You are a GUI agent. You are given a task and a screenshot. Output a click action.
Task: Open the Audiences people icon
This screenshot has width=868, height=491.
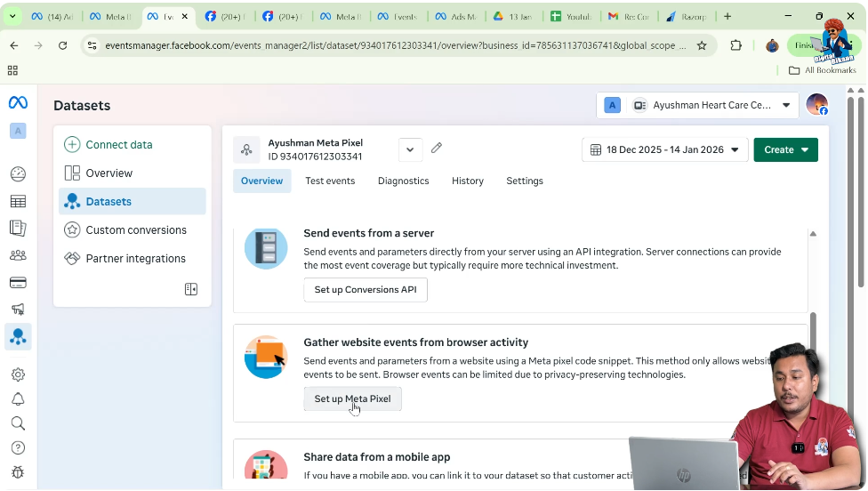tap(18, 255)
